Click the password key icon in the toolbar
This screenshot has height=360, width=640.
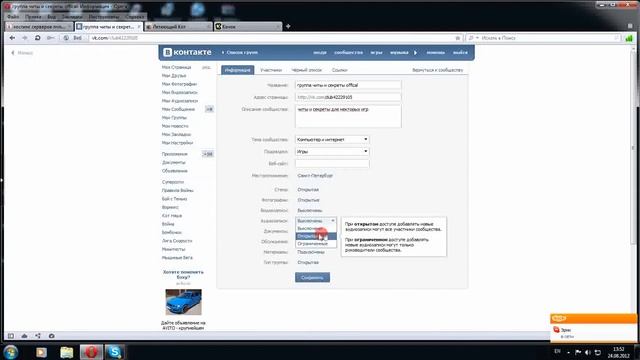point(51,38)
